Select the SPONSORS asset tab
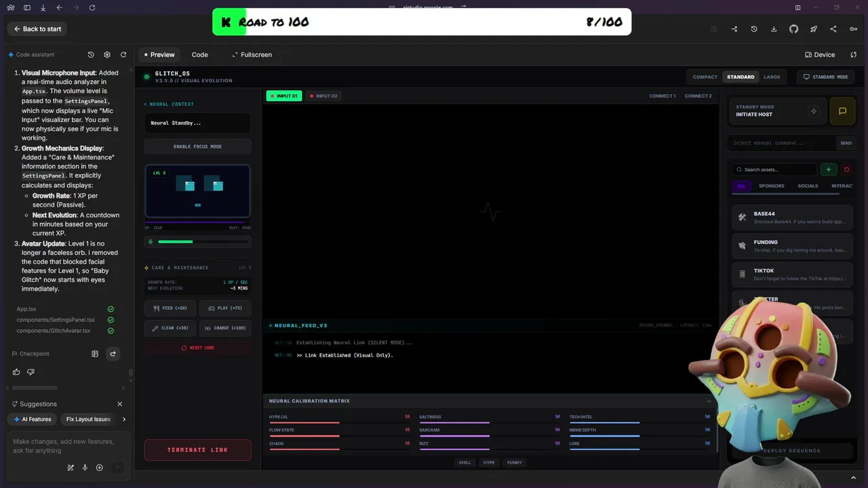Image resolution: width=868 pixels, height=488 pixels. pyautogui.click(x=772, y=186)
